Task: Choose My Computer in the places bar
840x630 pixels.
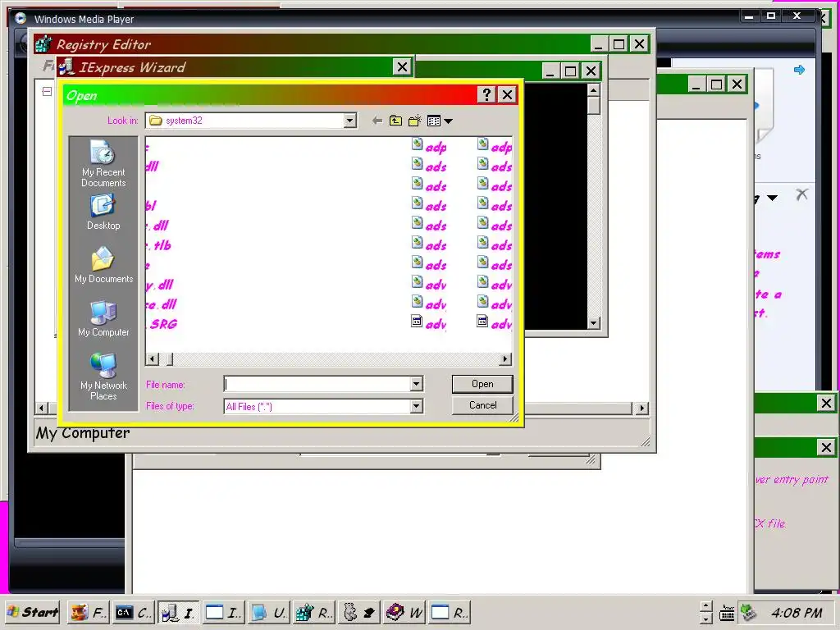Action: click(103, 319)
